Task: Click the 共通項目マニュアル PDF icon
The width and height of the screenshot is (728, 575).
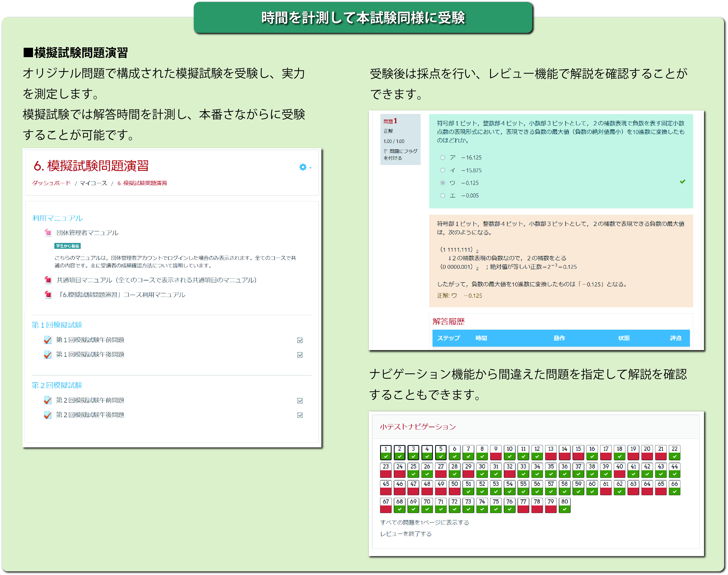Action: (x=48, y=280)
